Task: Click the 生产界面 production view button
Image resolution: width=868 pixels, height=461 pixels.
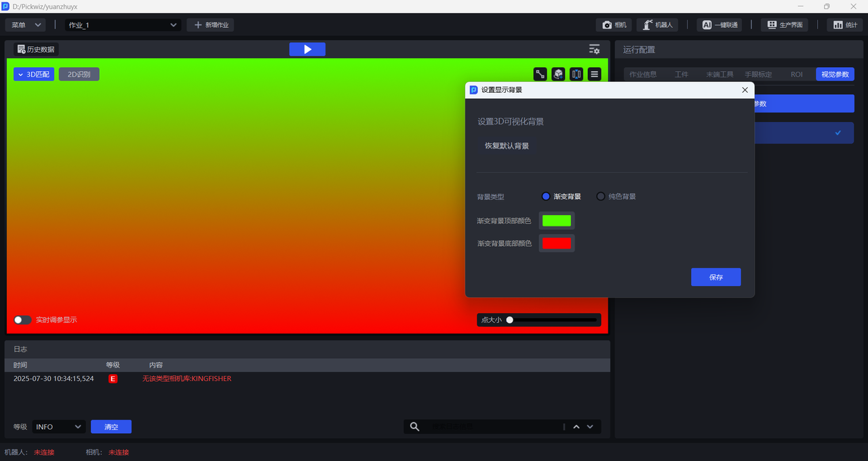Action: pos(785,25)
